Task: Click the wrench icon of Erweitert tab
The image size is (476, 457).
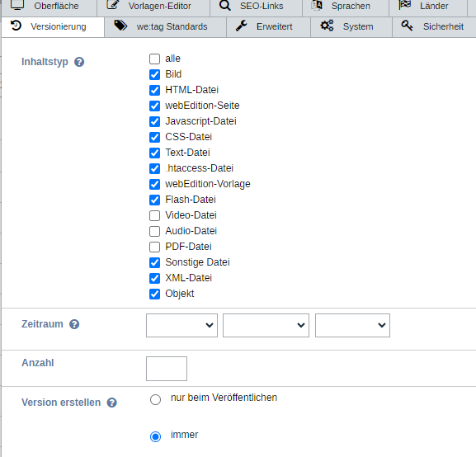Action: (242, 26)
